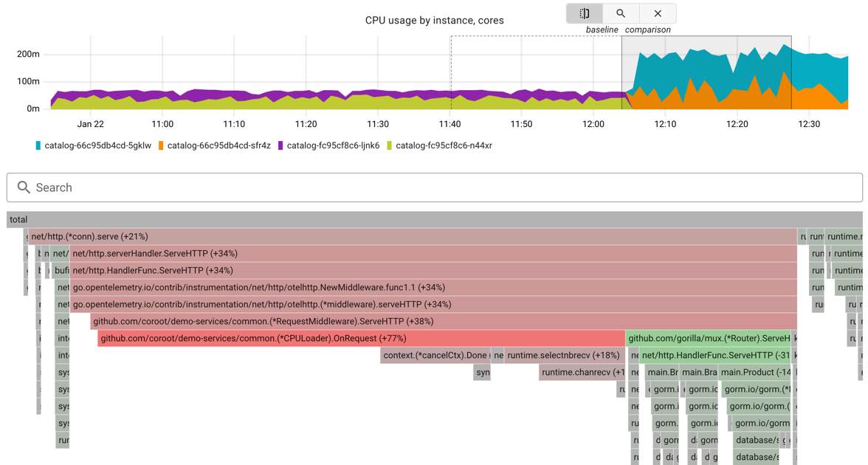Click legend label catalog-fc95cf8c6-n44xr
This screenshot has height=465, width=868.
[x=444, y=145]
